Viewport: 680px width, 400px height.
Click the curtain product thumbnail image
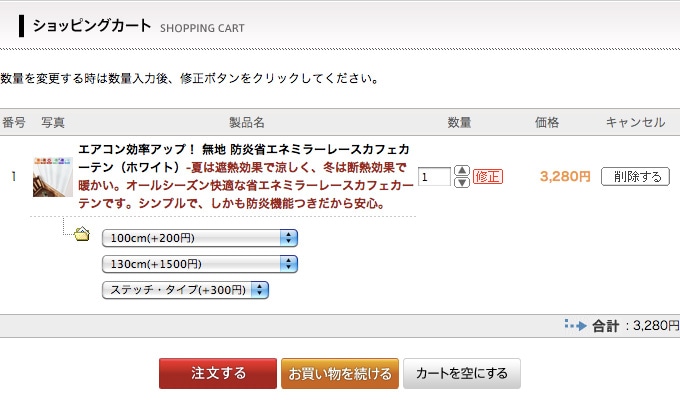53,177
